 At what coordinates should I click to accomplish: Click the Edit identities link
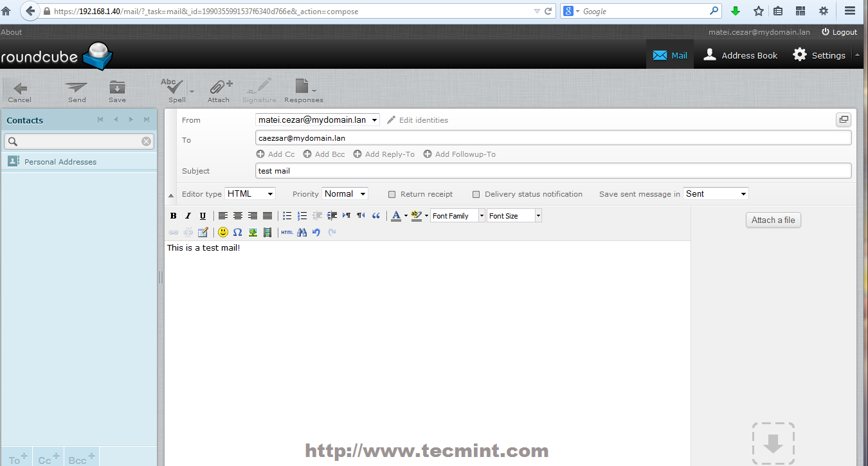417,120
